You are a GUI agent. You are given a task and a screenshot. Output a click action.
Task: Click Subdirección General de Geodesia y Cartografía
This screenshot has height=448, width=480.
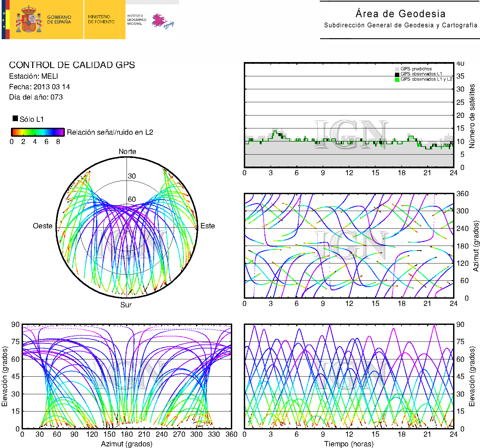[400, 25]
